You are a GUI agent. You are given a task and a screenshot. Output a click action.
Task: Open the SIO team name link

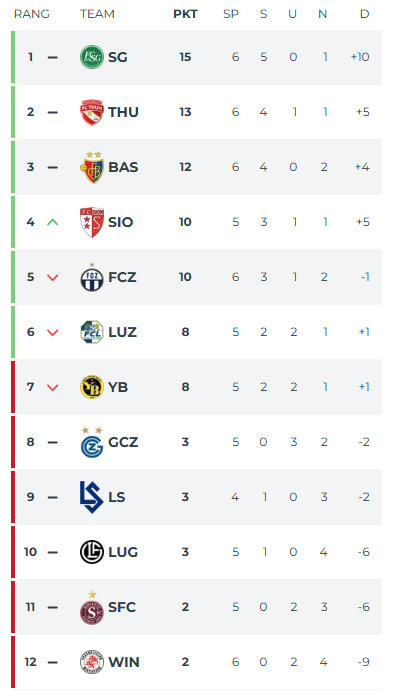[121, 222]
